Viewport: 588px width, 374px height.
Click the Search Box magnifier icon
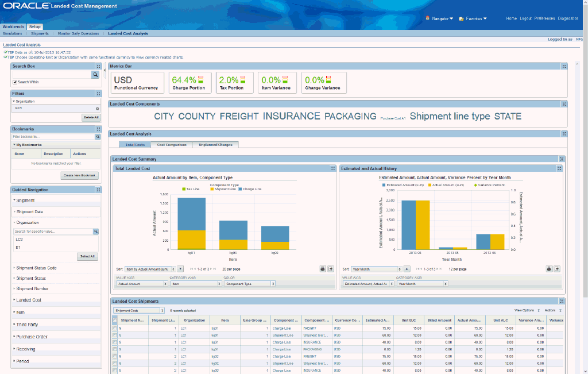[95, 75]
